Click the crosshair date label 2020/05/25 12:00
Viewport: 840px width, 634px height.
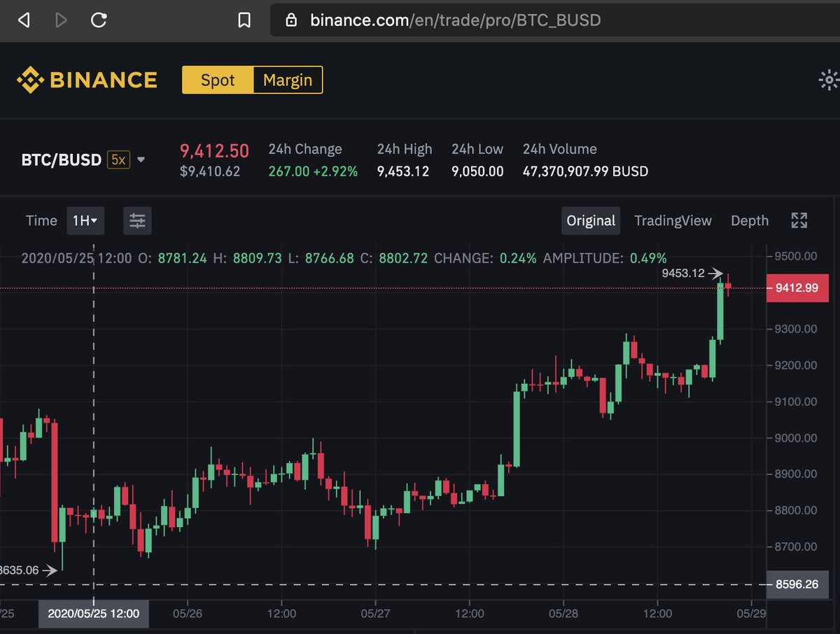point(93,614)
